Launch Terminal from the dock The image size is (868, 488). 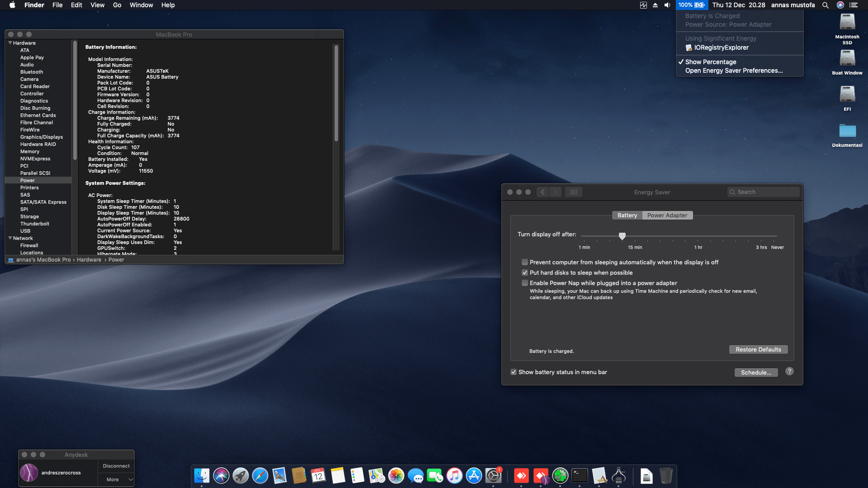click(x=580, y=476)
